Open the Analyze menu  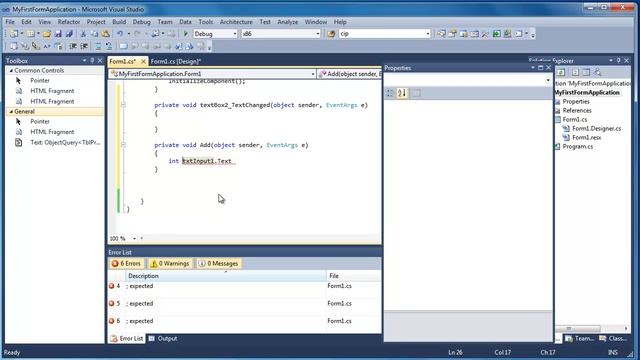click(x=287, y=22)
